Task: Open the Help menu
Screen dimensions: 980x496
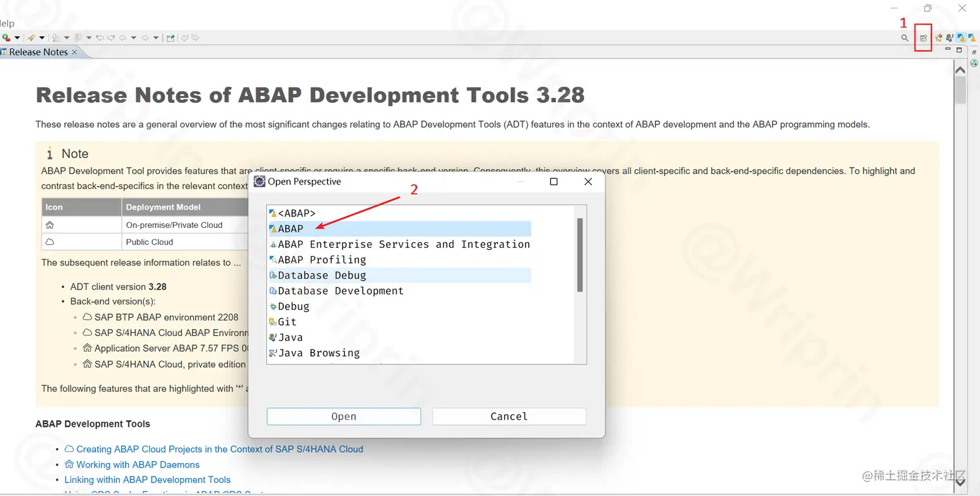Action: (7, 23)
